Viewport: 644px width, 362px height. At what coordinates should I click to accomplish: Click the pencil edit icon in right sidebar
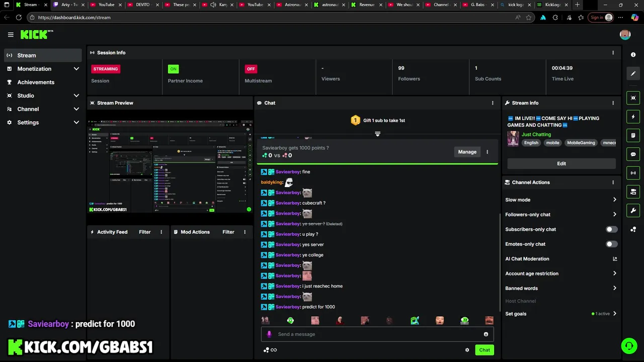(x=633, y=73)
